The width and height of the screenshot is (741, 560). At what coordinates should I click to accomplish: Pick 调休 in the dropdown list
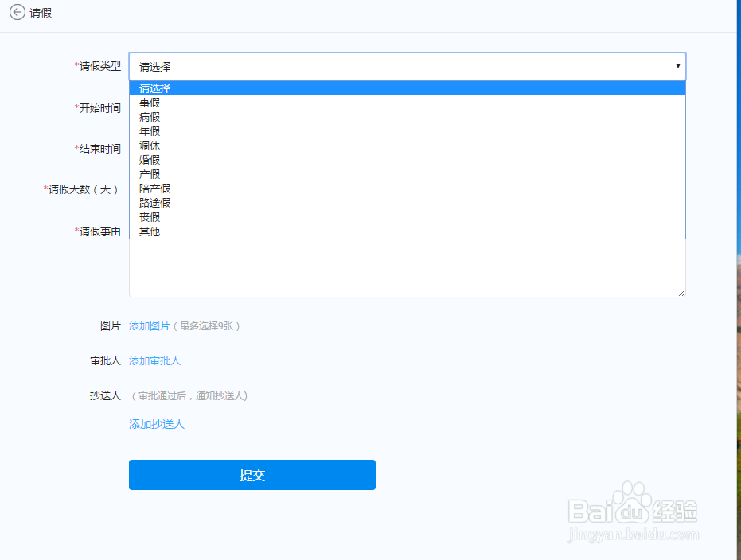pyautogui.click(x=408, y=146)
